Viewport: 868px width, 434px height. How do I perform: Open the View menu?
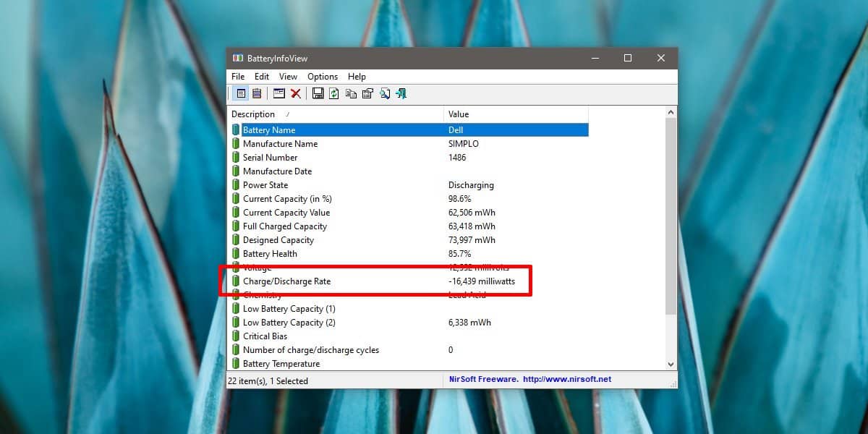[x=288, y=77]
